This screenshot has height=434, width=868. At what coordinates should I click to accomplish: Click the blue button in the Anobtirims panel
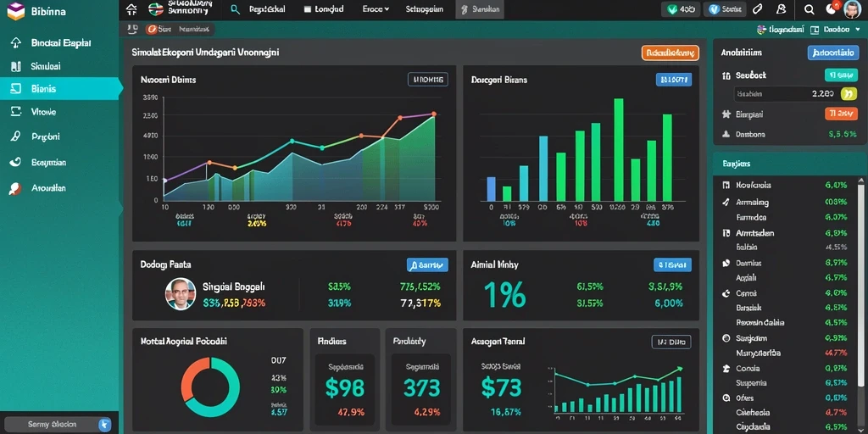833,53
